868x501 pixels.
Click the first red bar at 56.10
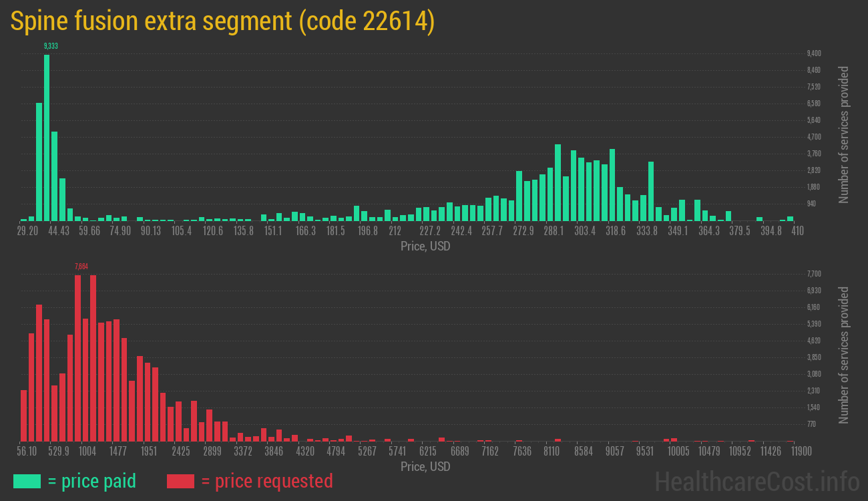23,415
